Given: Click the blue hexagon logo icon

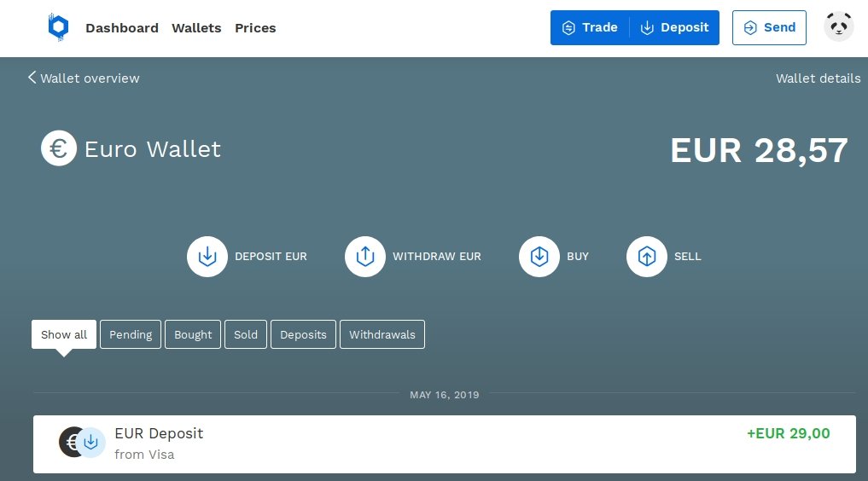Looking at the screenshot, I should [x=57, y=27].
